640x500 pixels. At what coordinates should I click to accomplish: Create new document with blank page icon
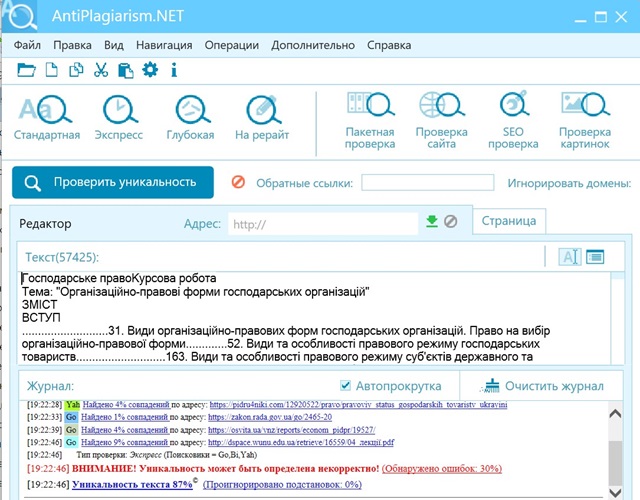point(51,70)
